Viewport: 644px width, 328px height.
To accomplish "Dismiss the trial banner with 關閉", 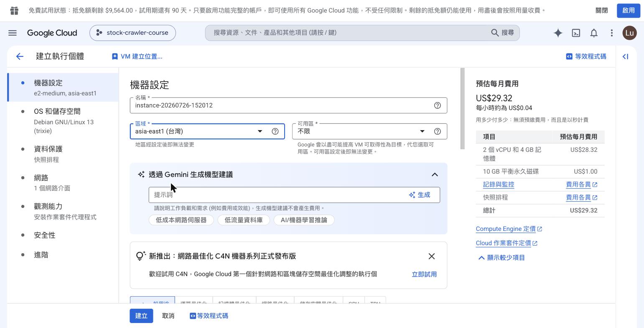I will [602, 10].
